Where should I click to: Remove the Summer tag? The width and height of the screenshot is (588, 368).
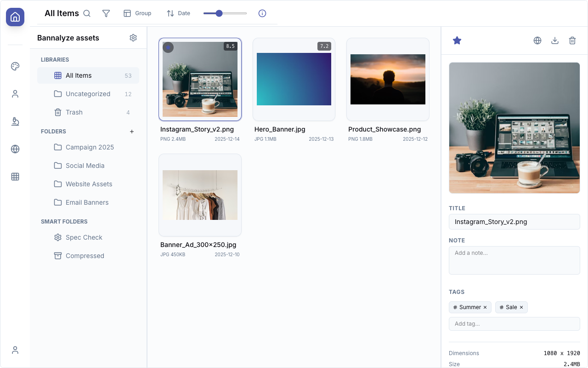[485, 307]
